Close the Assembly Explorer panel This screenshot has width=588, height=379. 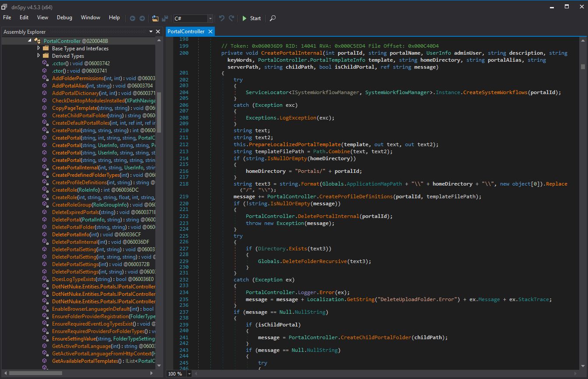coord(158,32)
